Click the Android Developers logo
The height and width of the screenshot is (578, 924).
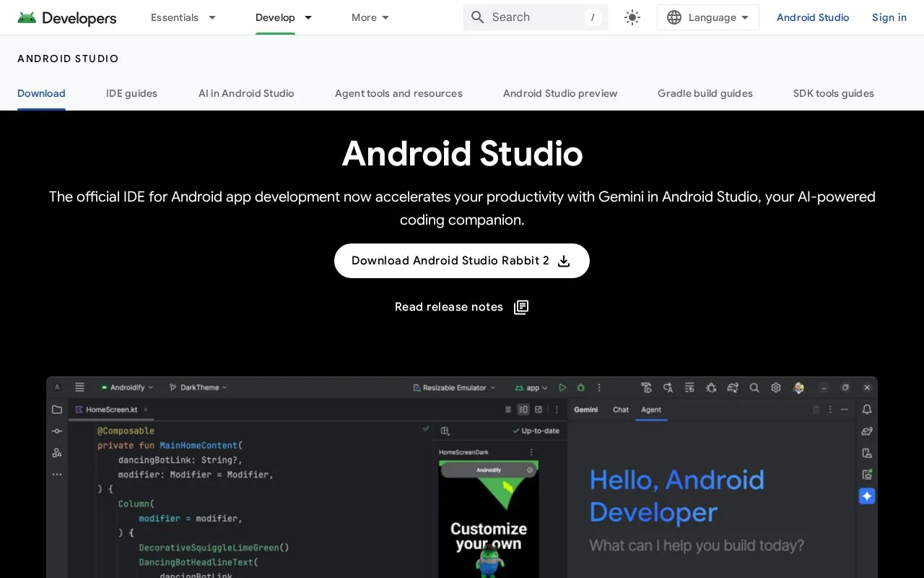66,17
